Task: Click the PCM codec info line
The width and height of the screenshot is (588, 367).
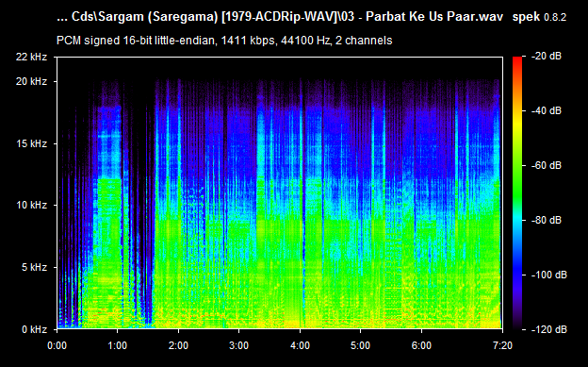Action: tap(224, 41)
